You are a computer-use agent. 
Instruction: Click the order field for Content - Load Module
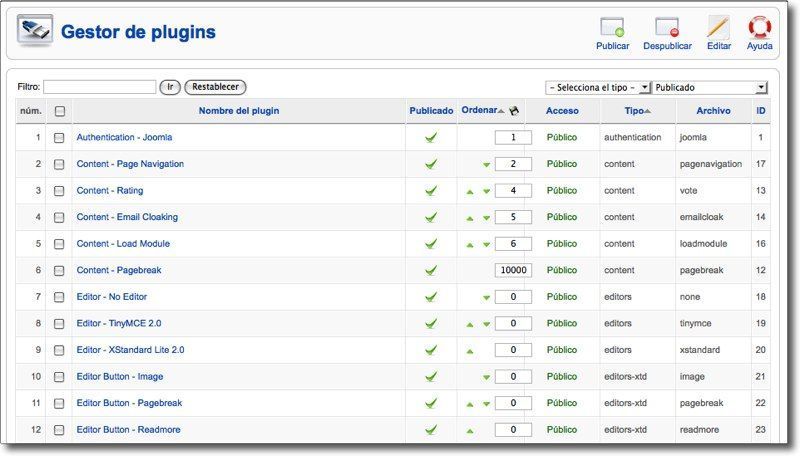click(513, 244)
